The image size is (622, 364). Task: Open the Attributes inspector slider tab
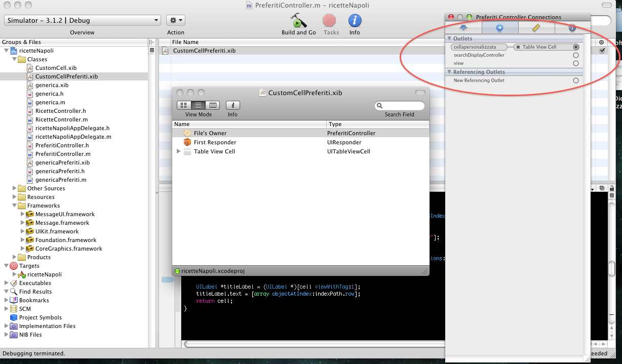pyautogui.click(x=463, y=28)
